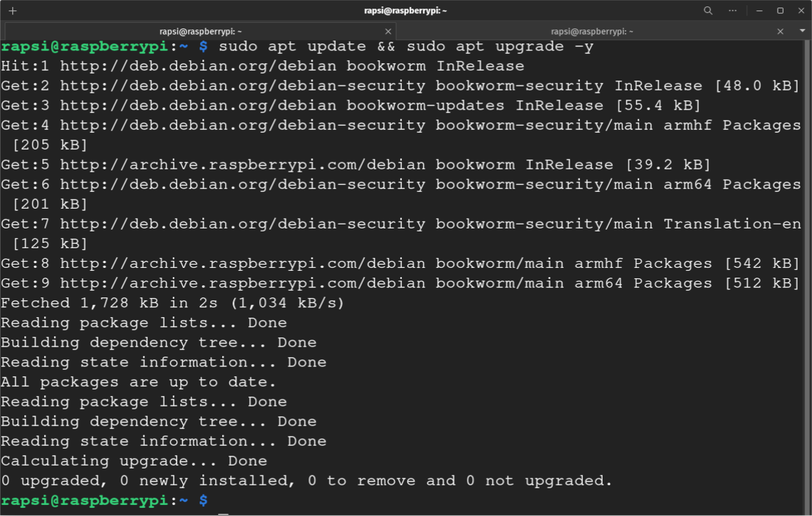Click the Hit:1 bookworm InRelease line
This screenshot has height=516, width=812.
[263, 66]
